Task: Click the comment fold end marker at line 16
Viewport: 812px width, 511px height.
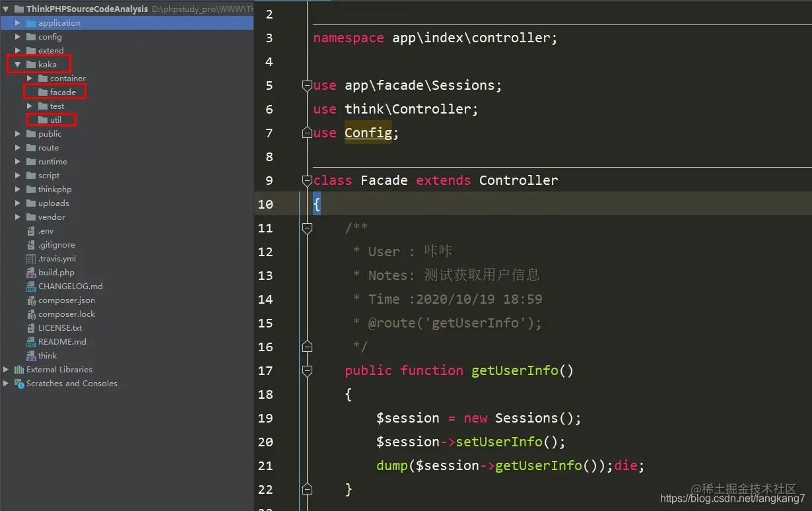Action: [x=307, y=347]
